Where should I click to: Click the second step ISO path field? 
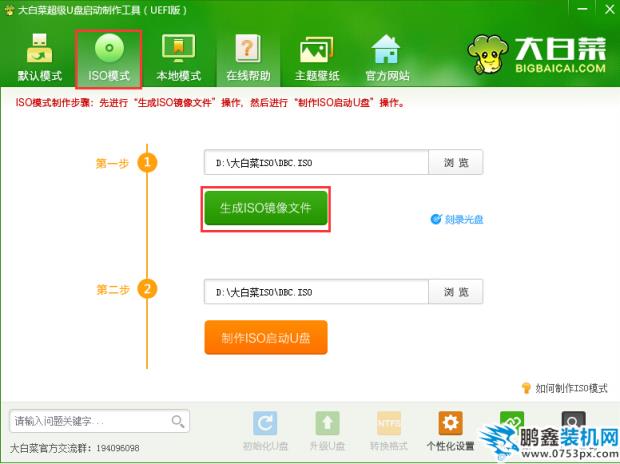[316, 292]
